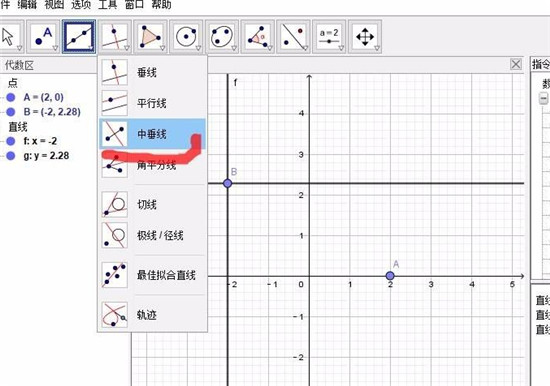Click the 代数区 panel title

point(19,65)
